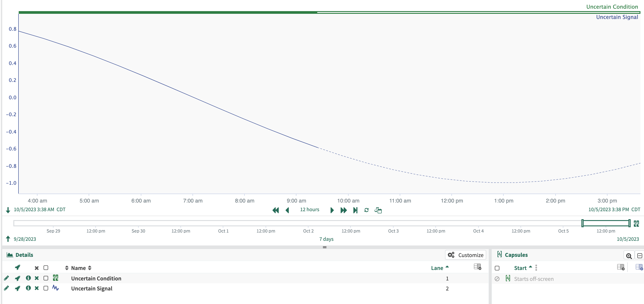The image size is (644, 304).
Task: Jump display range to now
Action: tap(355, 210)
